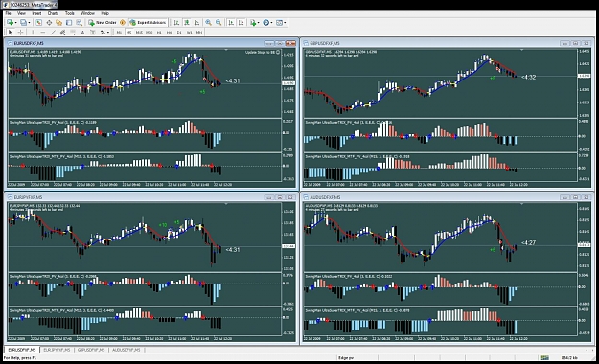This screenshot has height=364, width=599.
Task: Zoom out of the chart
Action: point(219,23)
